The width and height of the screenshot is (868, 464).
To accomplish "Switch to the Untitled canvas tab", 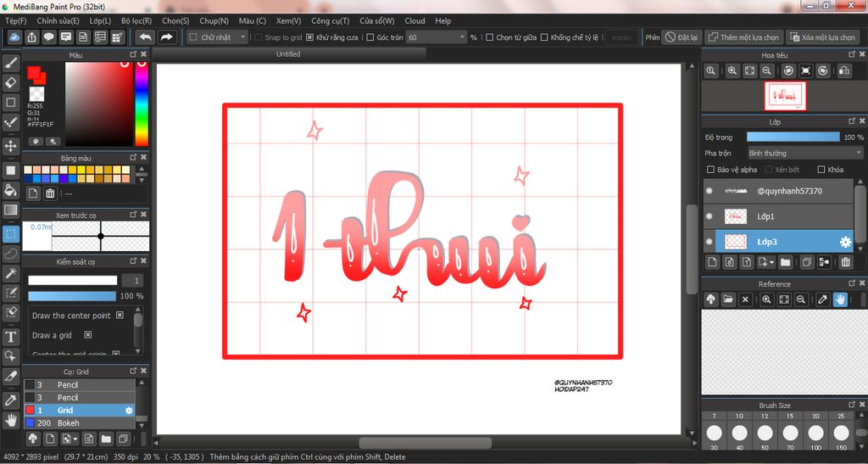I will point(288,53).
